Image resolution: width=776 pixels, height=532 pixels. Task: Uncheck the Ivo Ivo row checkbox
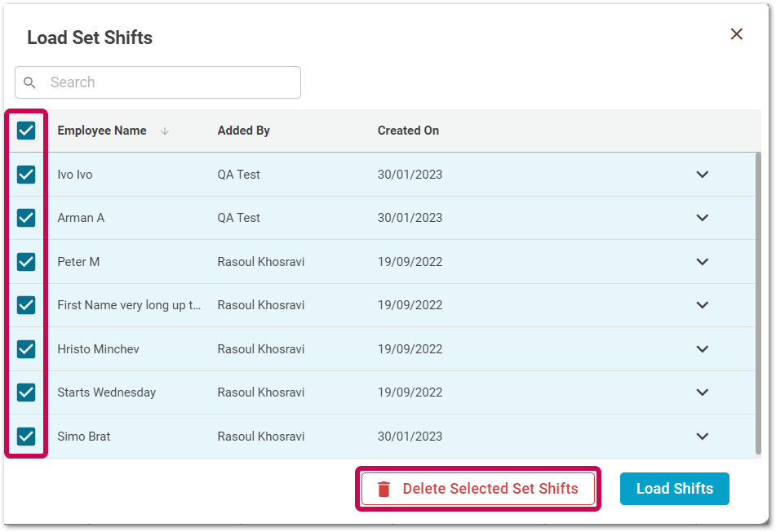26,175
